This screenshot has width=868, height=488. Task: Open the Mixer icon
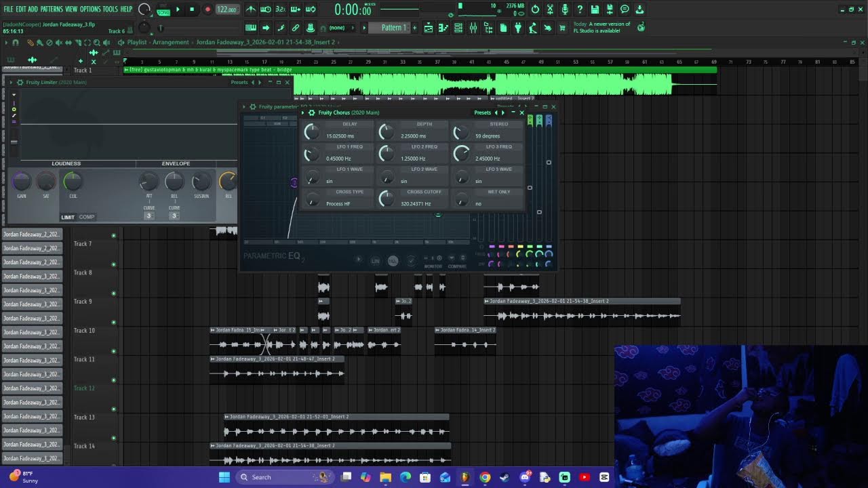pos(473,28)
